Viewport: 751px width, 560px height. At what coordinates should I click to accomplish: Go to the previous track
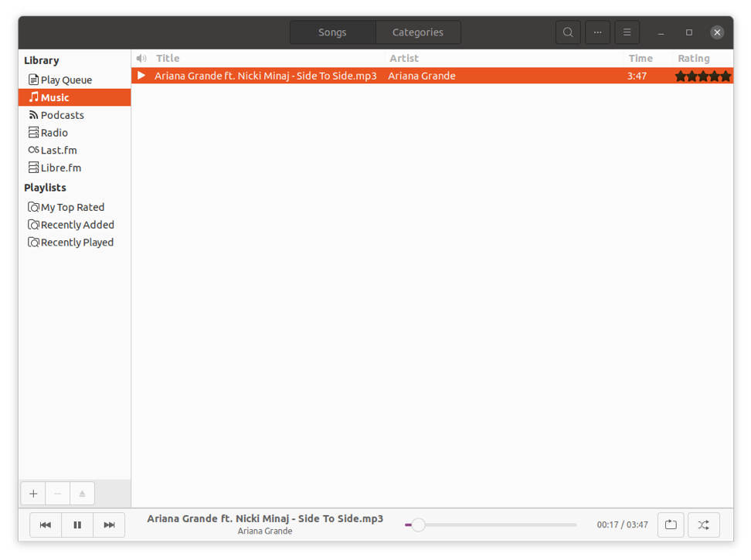[46, 525]
